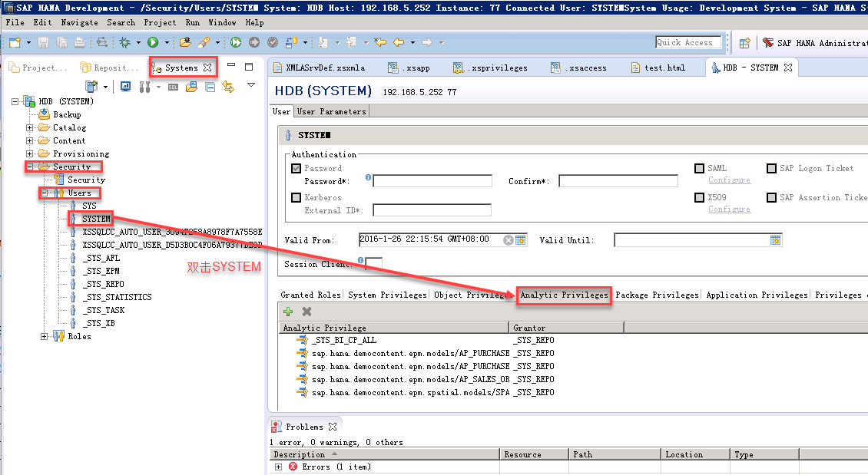Screen dimensions: 868x475
Task: Enable the SAML checkbox
Action: click(x=700, y=168)
